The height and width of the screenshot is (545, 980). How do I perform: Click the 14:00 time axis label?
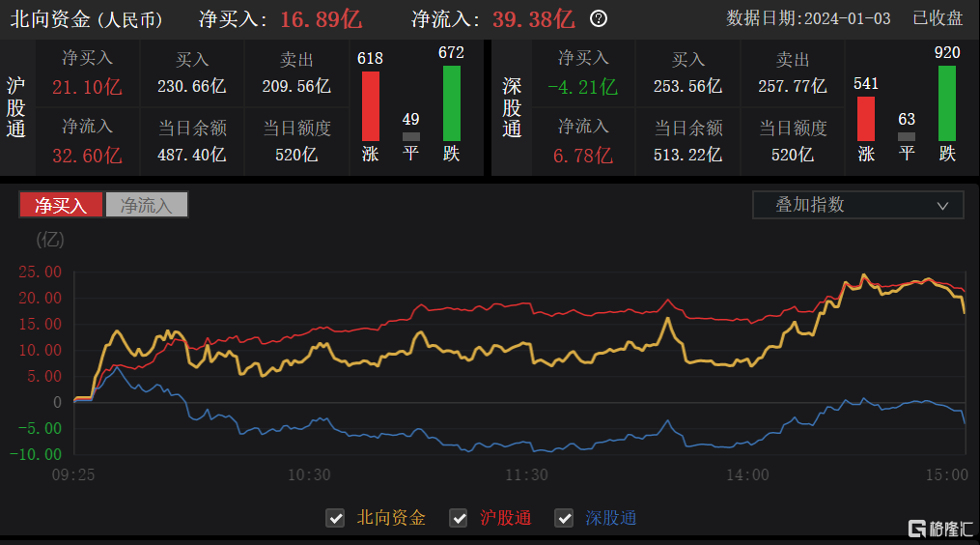coord(747,474)
